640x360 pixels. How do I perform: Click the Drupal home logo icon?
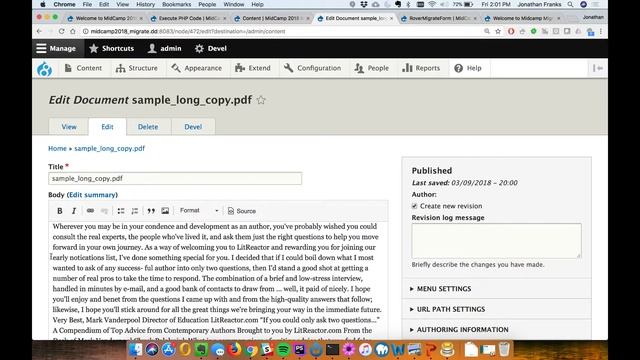pos(44,69)
